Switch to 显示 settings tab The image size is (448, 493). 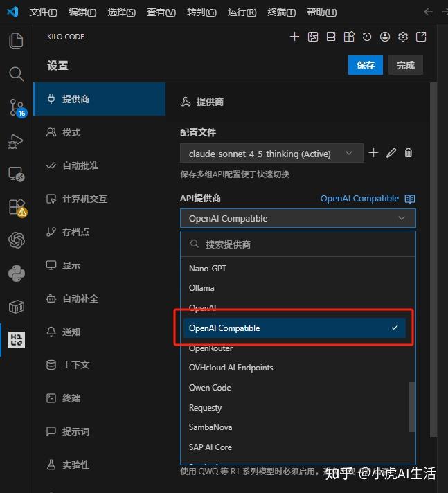[x=99, y=265]
